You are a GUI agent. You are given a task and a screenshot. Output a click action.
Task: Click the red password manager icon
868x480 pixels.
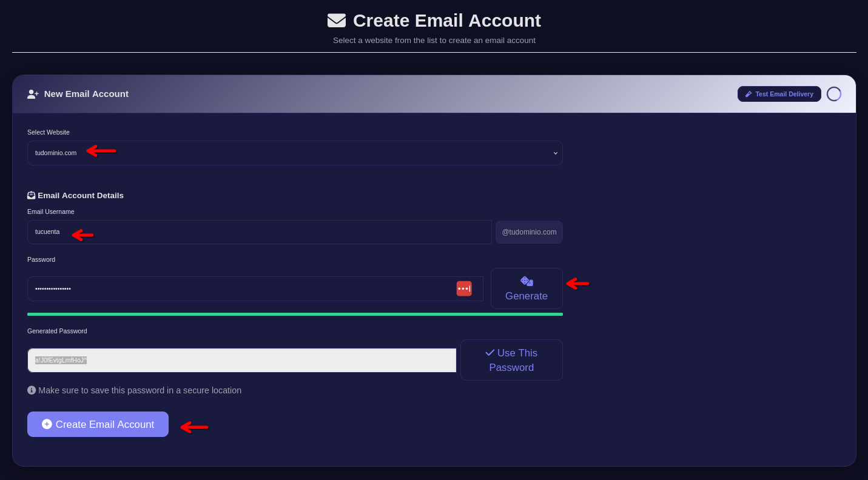tap(464, 288)
